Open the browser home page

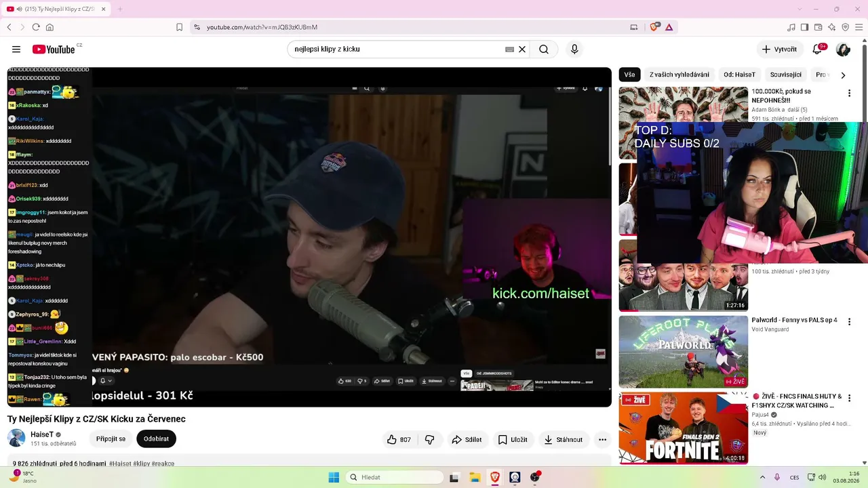click(x=50, y=27)
